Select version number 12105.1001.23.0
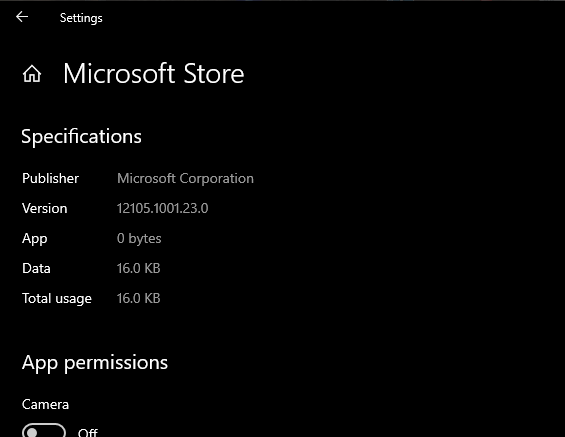Viewport: 565px width, 437px height. [163, 208]
